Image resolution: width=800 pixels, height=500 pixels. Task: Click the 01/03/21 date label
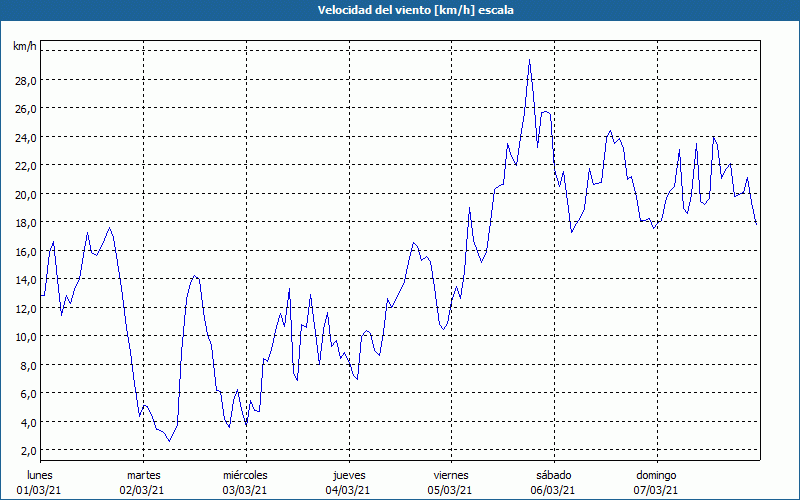click(41, 490)
